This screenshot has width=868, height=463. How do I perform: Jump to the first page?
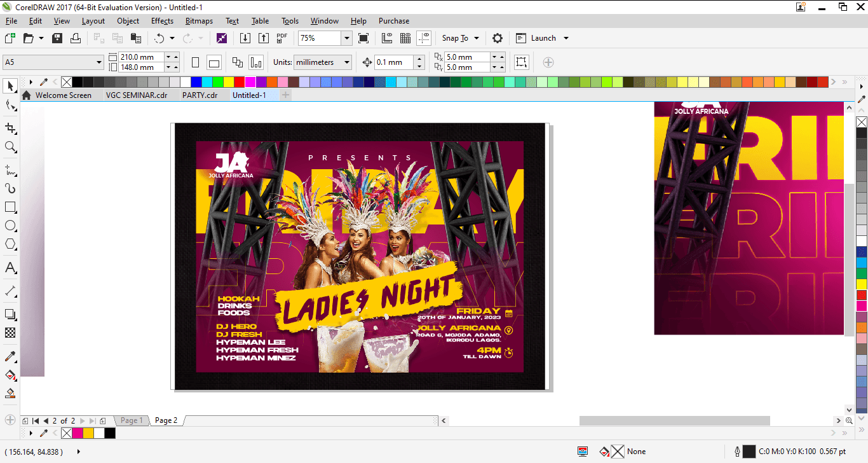36,420
